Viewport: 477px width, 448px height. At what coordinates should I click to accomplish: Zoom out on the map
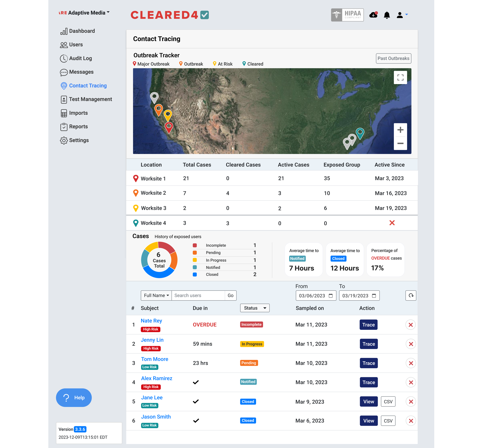coord(400,143)
